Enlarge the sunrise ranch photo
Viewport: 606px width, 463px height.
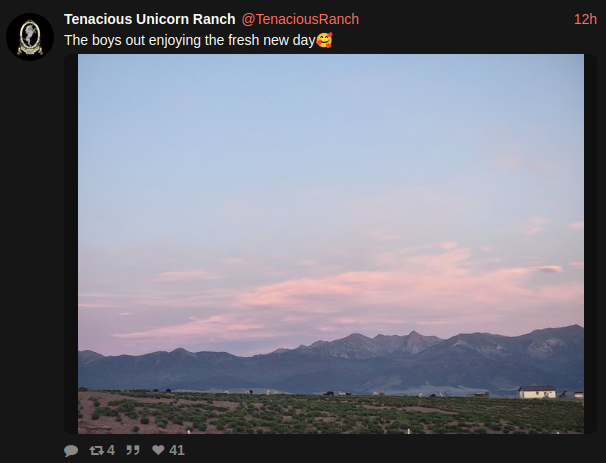[x=331, y=244]
